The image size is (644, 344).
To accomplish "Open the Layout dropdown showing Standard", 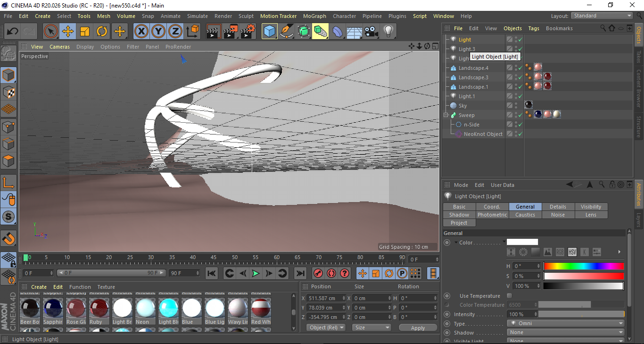I will 602,16.
